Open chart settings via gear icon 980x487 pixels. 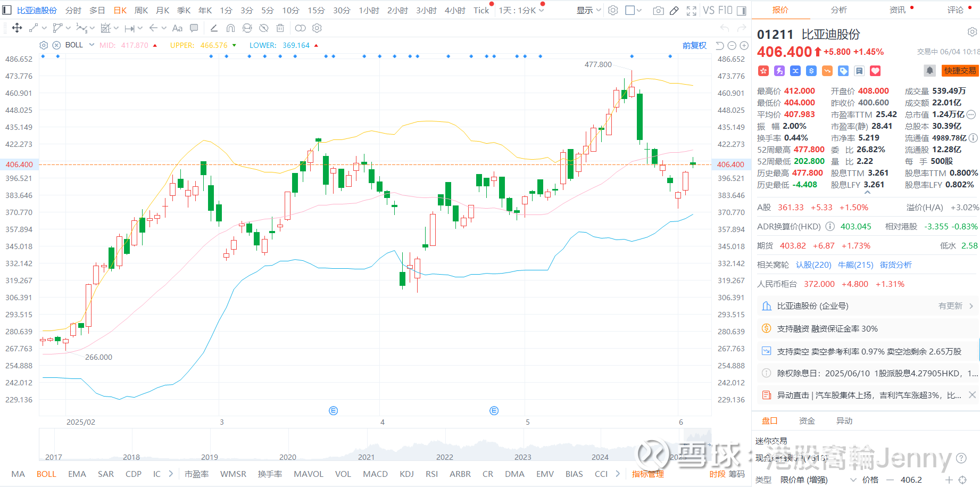coord(613,10)
